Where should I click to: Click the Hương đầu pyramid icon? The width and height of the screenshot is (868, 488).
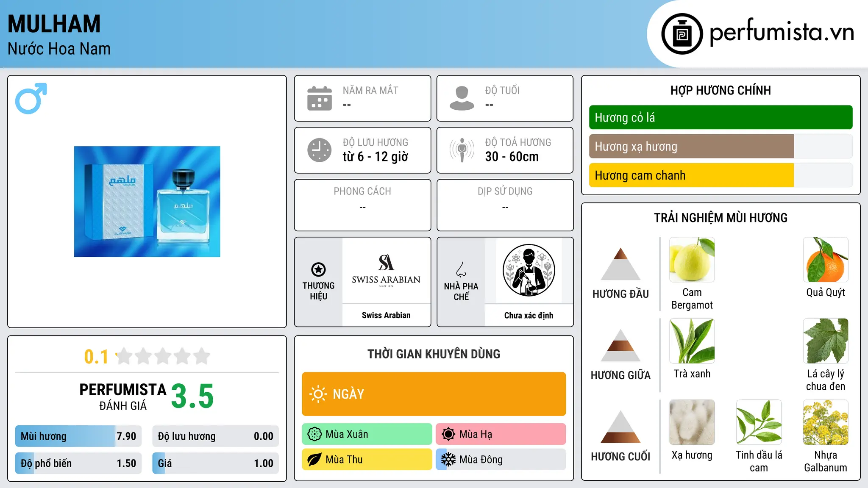pos(620,264)
